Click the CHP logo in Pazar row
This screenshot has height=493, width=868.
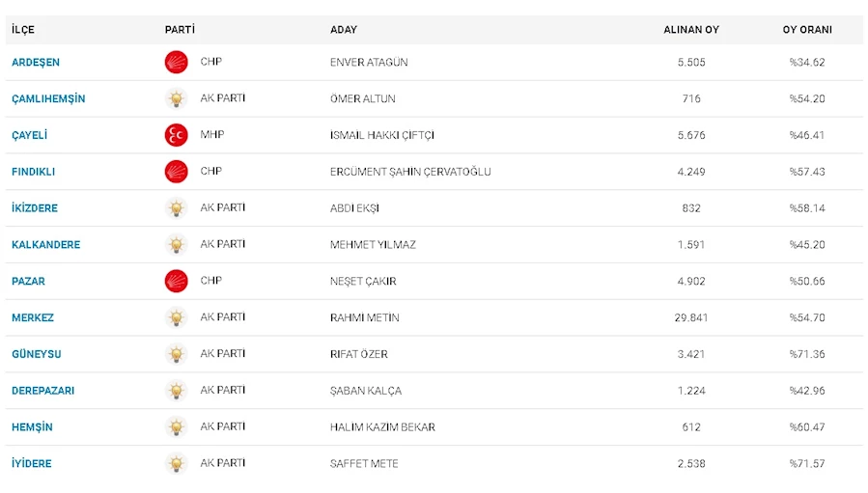click(176, 281)
